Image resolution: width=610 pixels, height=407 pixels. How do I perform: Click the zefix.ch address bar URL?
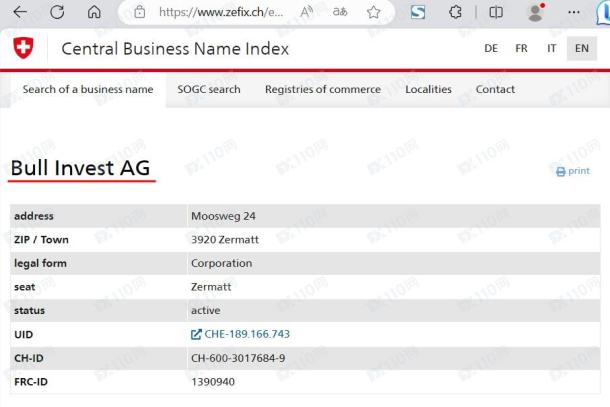pyautogui.click(x=221, y=12)
